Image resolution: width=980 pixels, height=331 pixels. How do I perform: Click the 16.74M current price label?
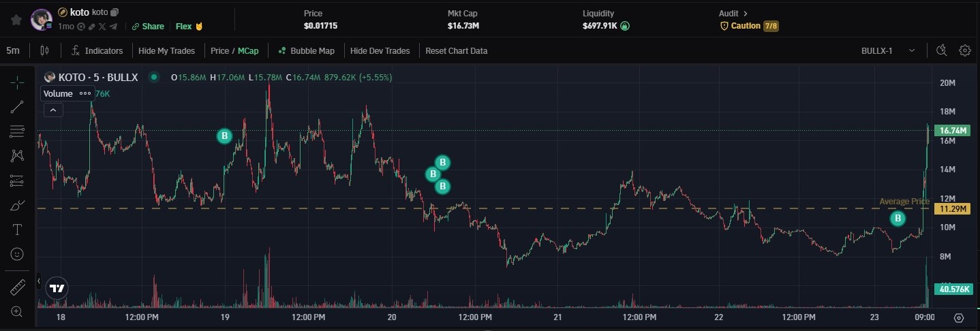[953, 130]
